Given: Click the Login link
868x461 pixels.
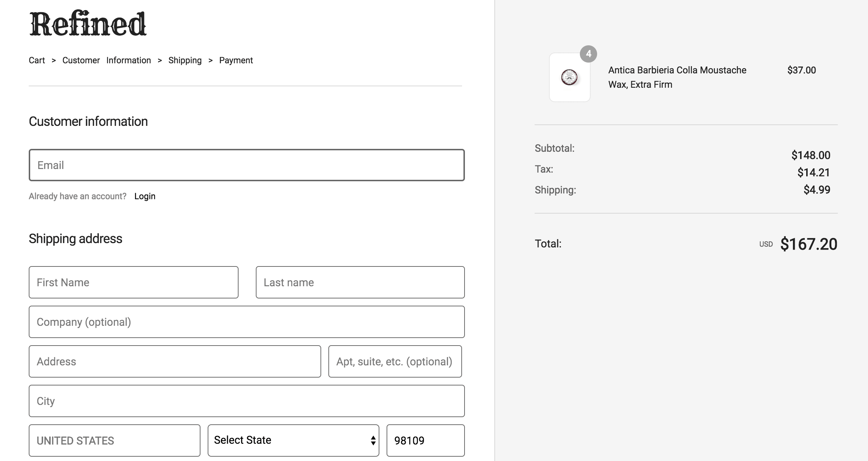Looking at the screenshot, I should (145, 196).
